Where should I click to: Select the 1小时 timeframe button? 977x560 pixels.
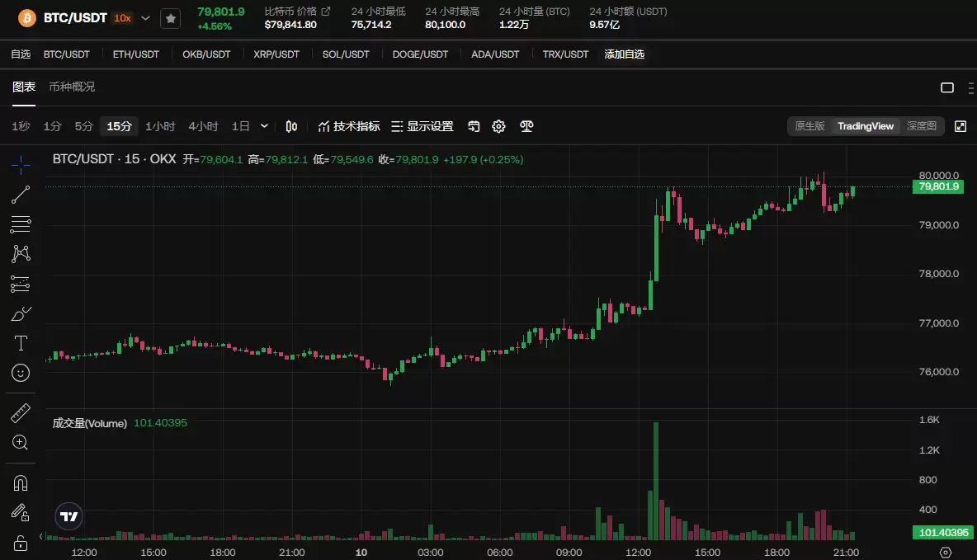(160, 126)
